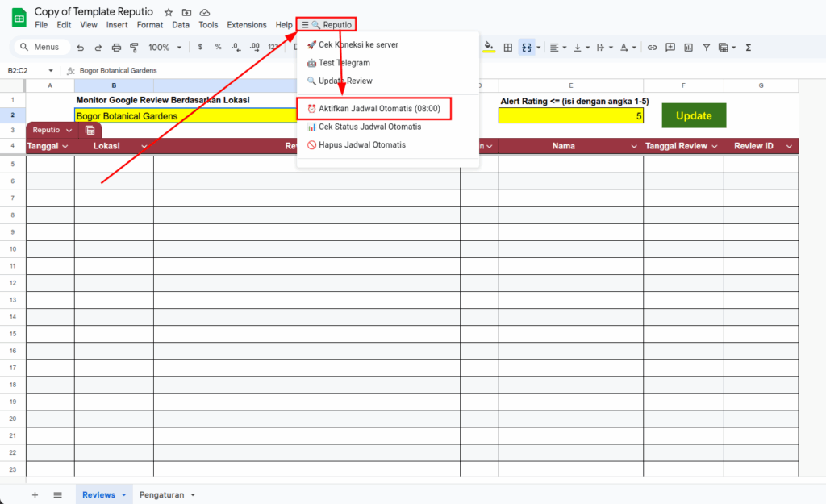Choose Aktifkan Jadwal Otomatis (08:00) menu item
Screen dimensions: 826x504
373,108
